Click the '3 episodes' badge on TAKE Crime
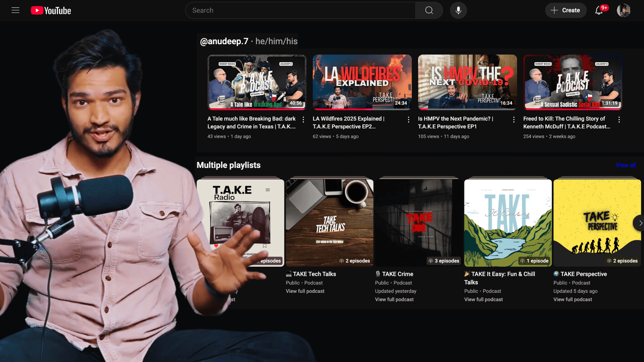 pos(444,261)
